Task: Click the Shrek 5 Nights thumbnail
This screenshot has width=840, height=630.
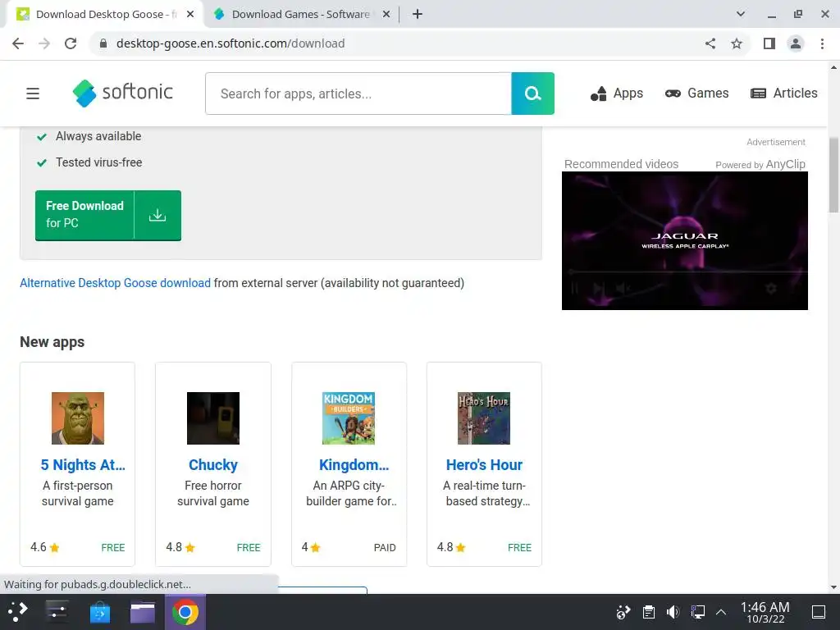Action: (x=78, y=418)
